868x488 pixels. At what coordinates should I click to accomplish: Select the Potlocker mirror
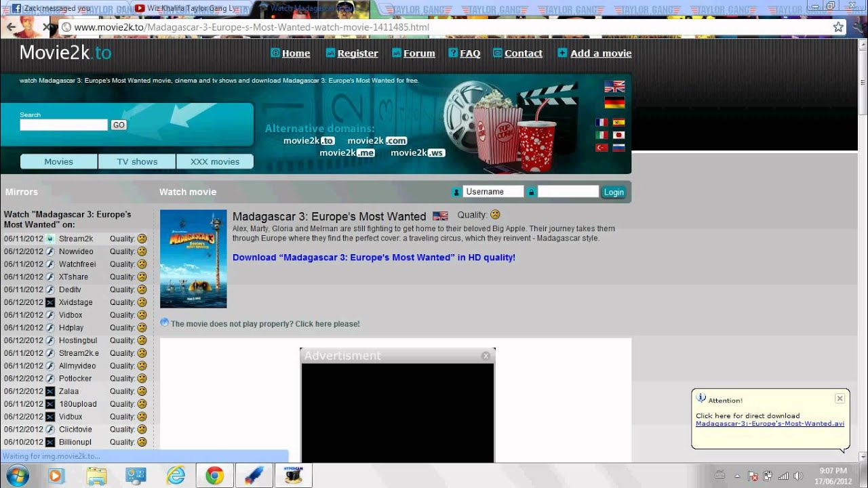[75, 379]
